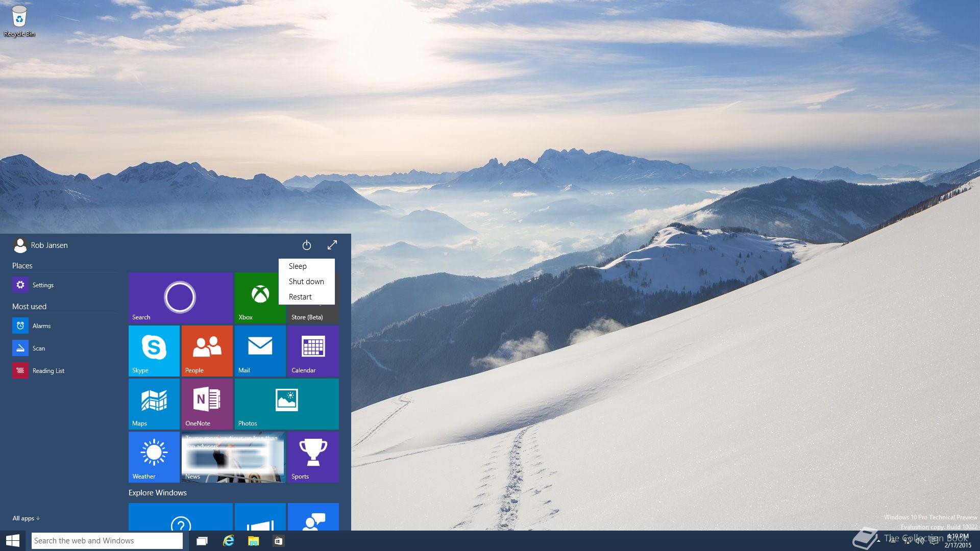Open the Mail tile
The image size is (980, 551).
[x=260, y=351]
